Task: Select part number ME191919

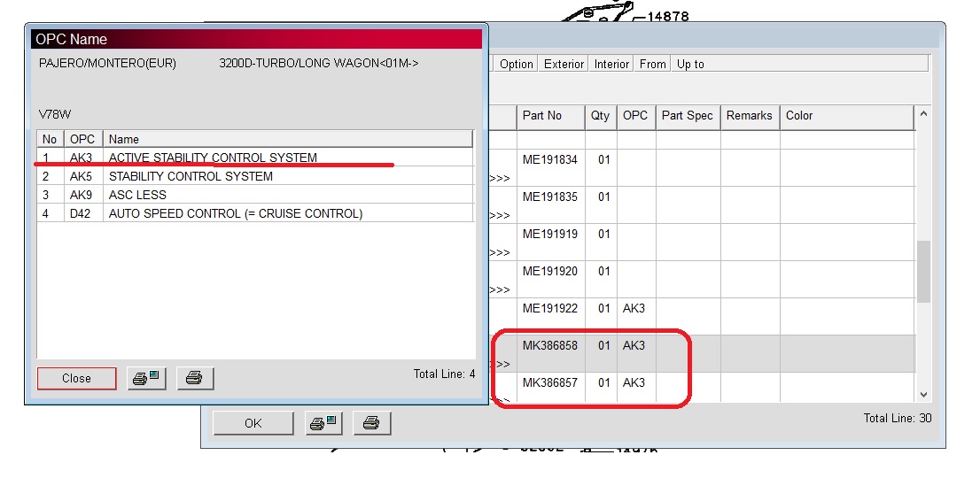Action: pos(550,234)
